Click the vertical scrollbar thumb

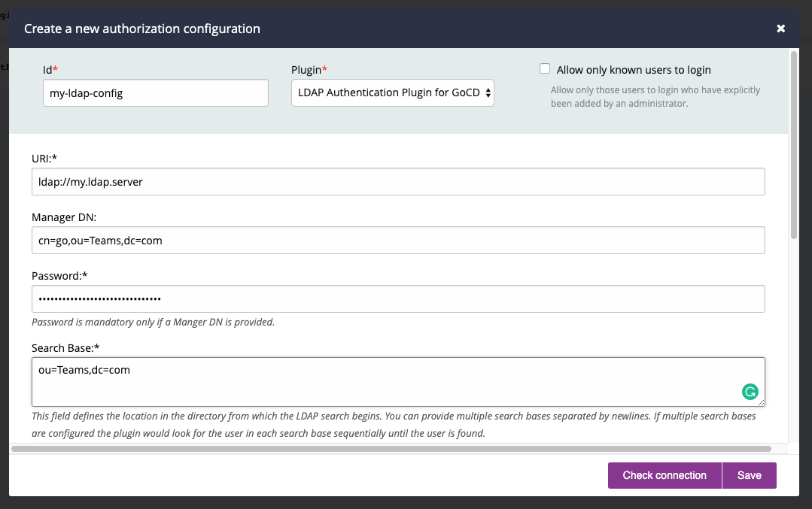click(794, 145)
